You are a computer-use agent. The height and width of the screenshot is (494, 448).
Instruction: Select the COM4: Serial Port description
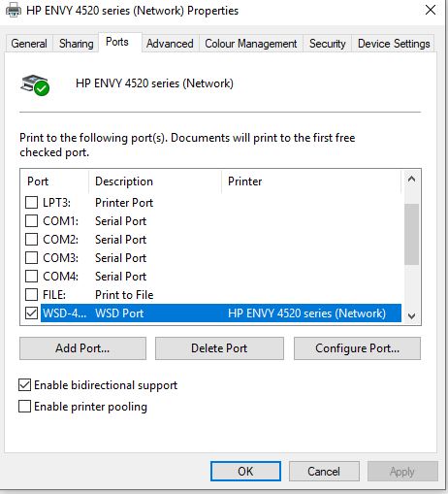coord(120,277)
